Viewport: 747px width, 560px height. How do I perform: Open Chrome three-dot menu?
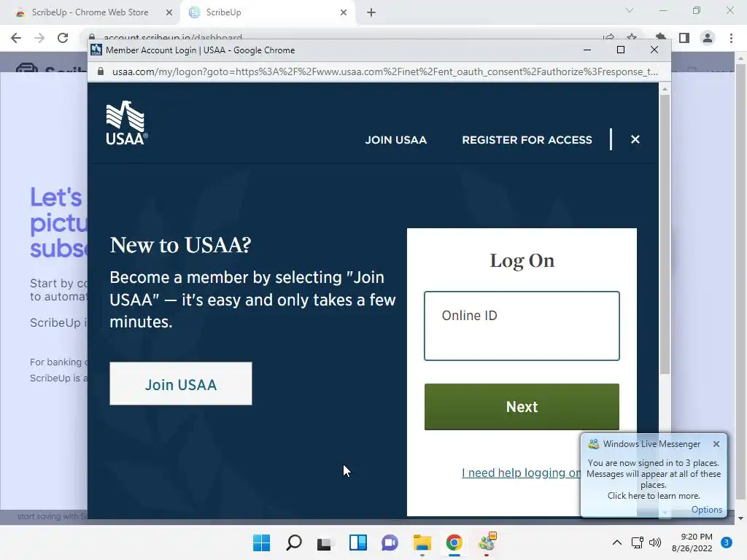[x=731, y=38]
